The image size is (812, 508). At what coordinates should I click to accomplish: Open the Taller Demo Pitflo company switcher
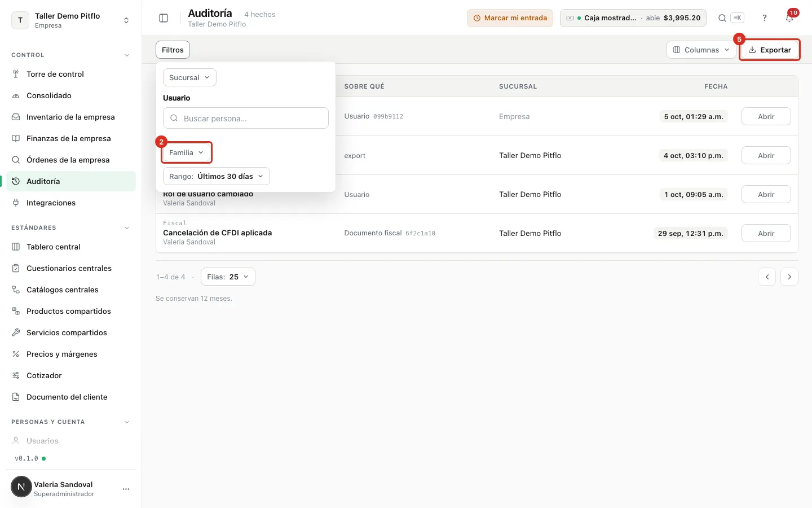pyautogui.click(x=71, y=20)
